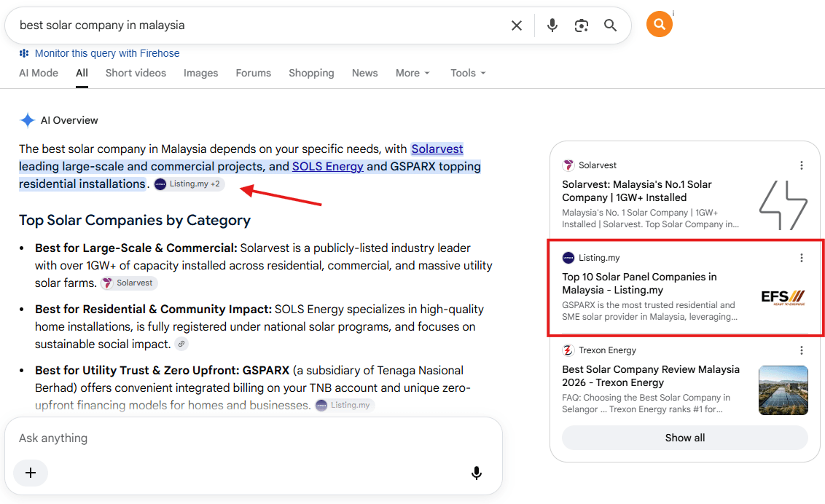
Task: Click GSPARX is the most trusted snippet text
Action: pos(650,311)
